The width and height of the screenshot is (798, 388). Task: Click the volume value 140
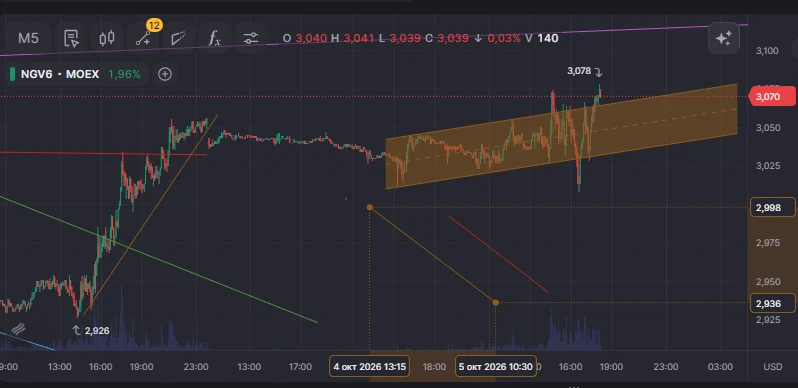click(548, 38)
